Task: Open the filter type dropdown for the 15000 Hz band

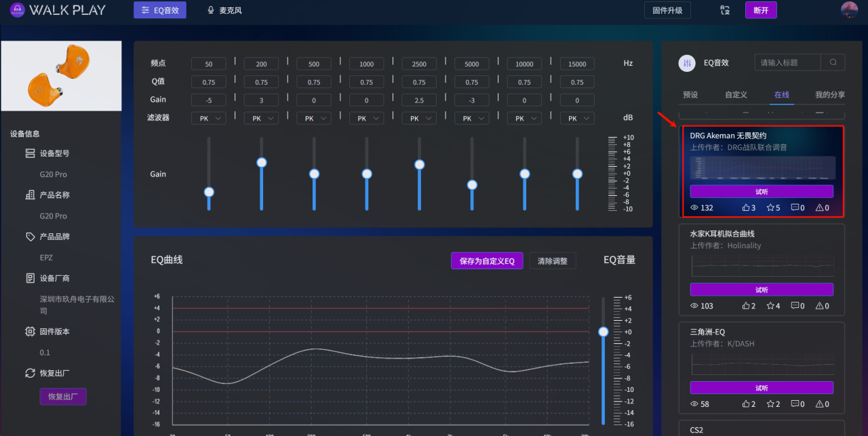Action: coord(577,118)
